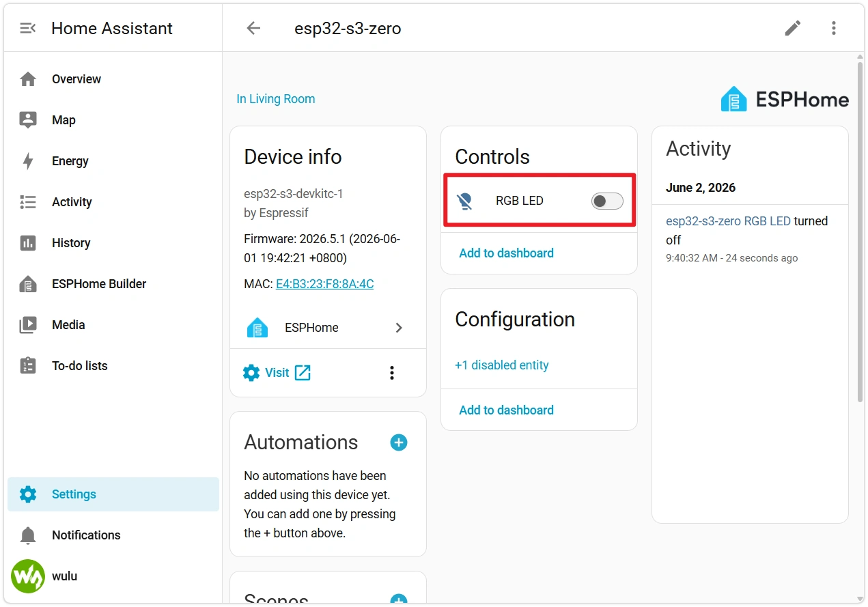This screenshot has height=607, width=868.
Task: Open Media in the sidebar
Action: point(113,325)
